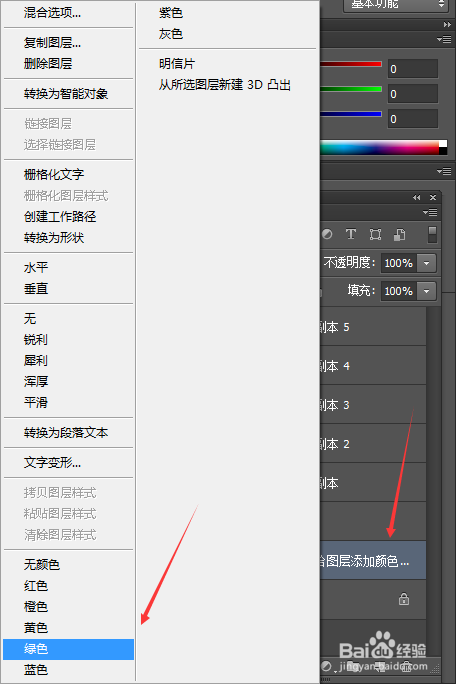Select the layer named 副本 3
The width and height of the screenshot is (456, 684).
tap(373, 404)
